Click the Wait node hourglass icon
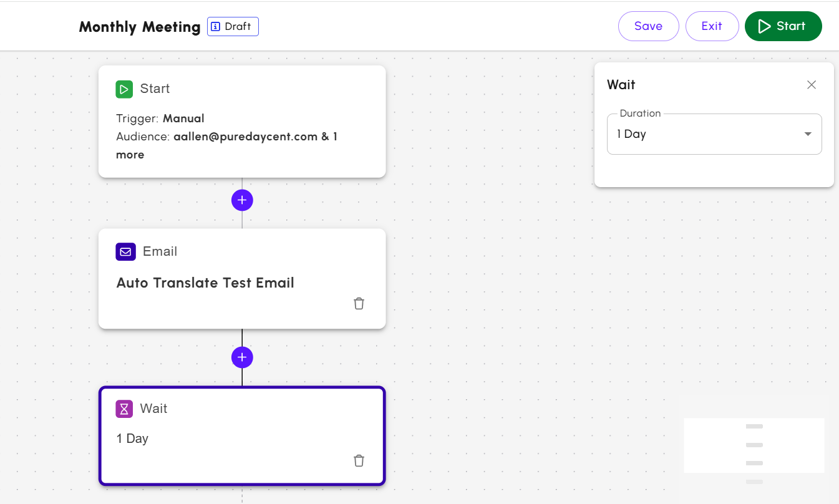Screen dimensions: 839x504 tap(124, 409)
